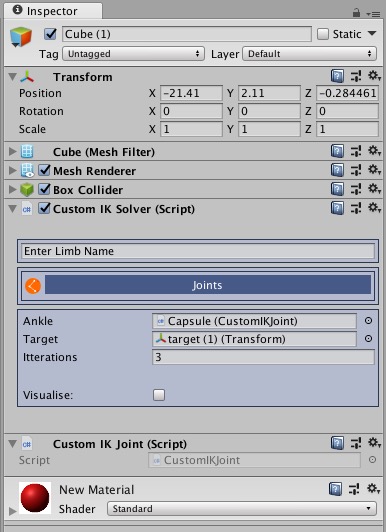
Task: Open the Tag dropdown Untagged
Action: (133, 54)
